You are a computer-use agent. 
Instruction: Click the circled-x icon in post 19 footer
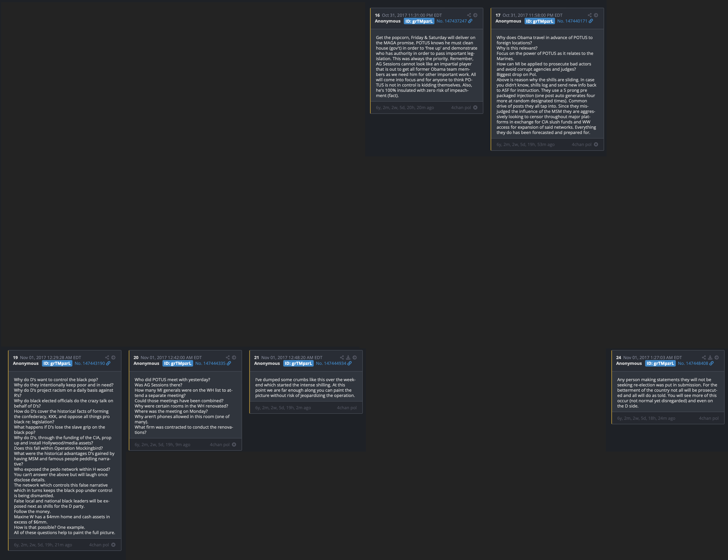[113, 545]
